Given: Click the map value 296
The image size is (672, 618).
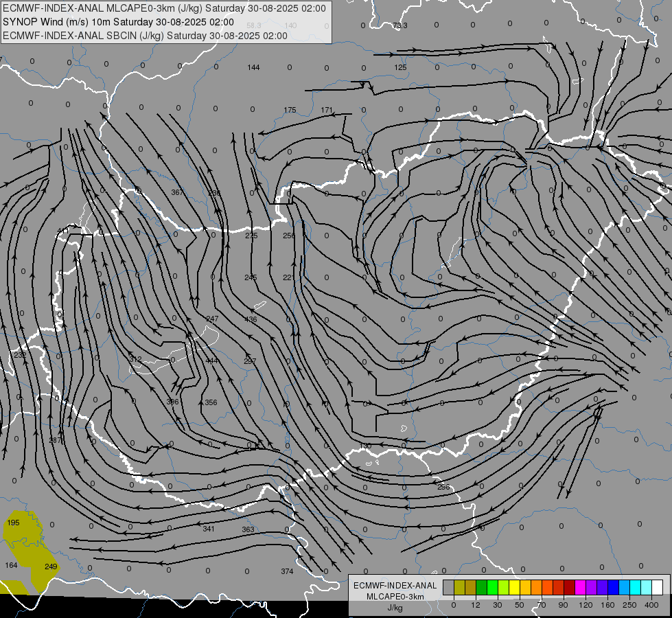Looking at the screenshot, I should [443, 487].
